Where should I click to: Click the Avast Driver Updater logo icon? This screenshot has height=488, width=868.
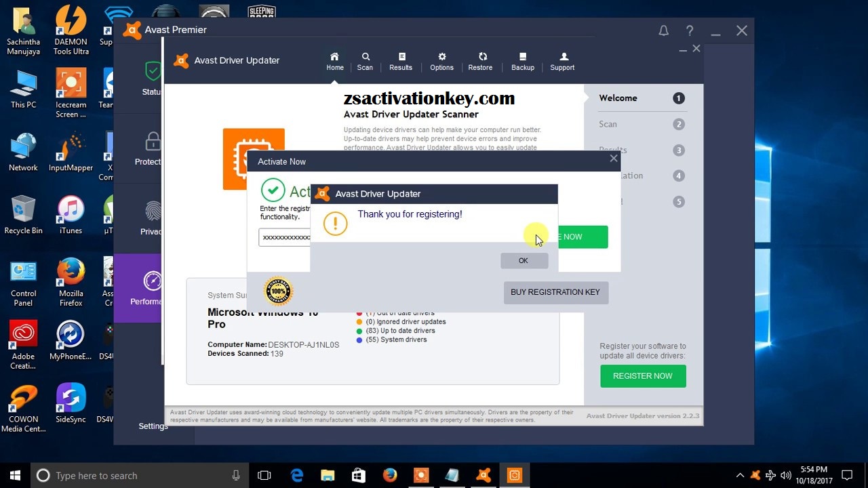tap(181, 60)
